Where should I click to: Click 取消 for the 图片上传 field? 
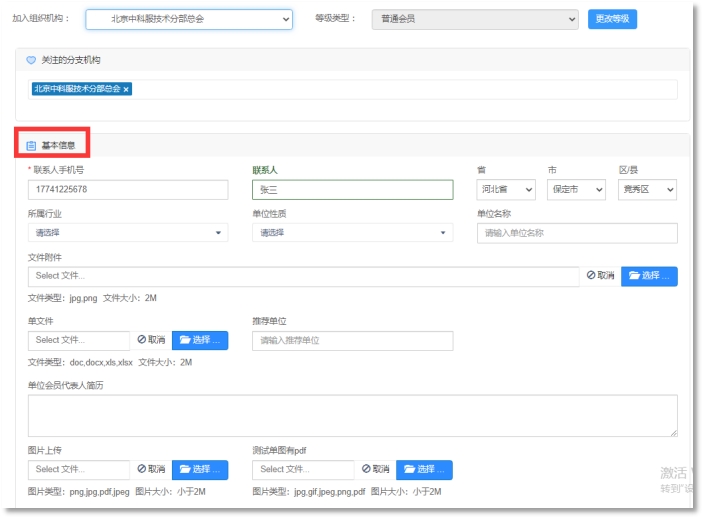(x=151, y=469)
